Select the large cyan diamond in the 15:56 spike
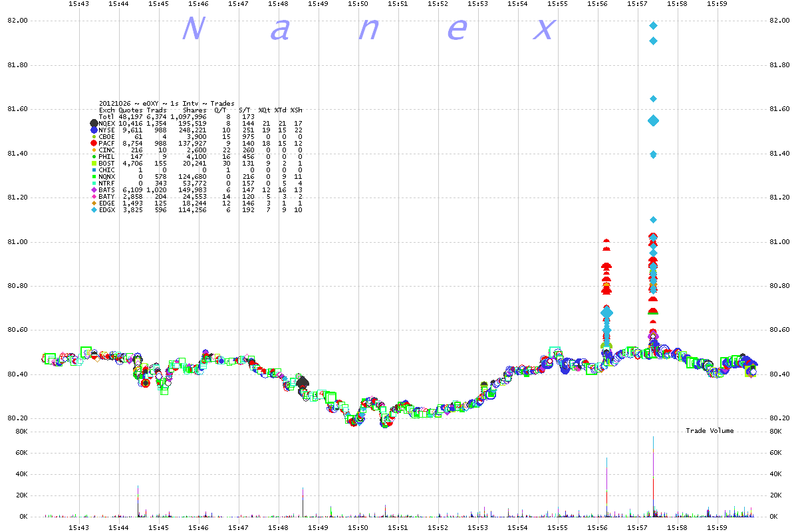798x532 pixels. point(606,313)
